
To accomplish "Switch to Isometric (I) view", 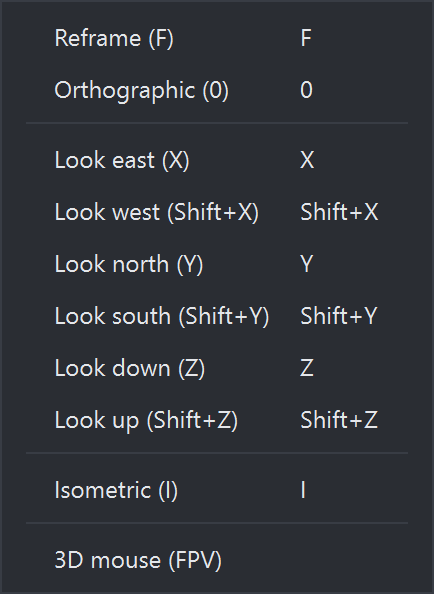I will coord(217,490).
